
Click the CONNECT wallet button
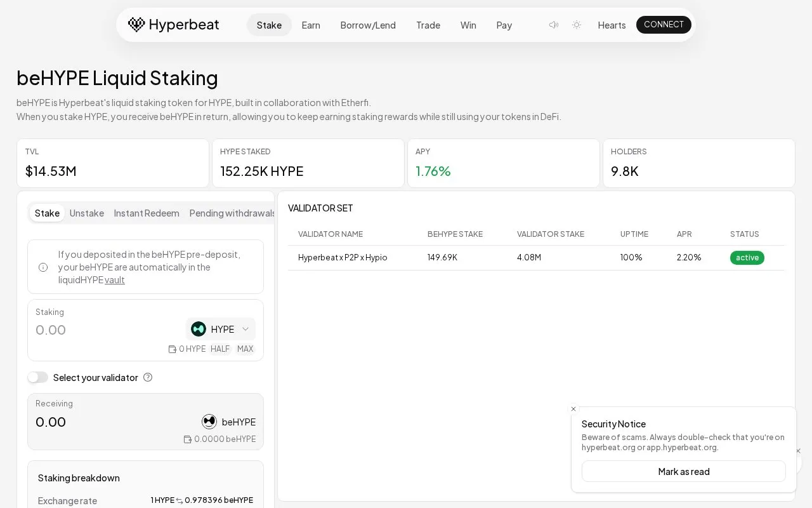(x=664, y=25)
